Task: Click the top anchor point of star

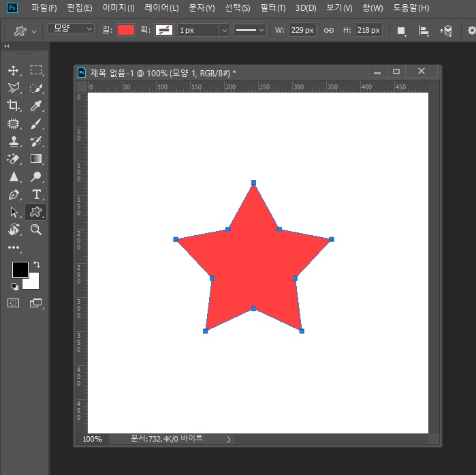Action: pos(254,183)
